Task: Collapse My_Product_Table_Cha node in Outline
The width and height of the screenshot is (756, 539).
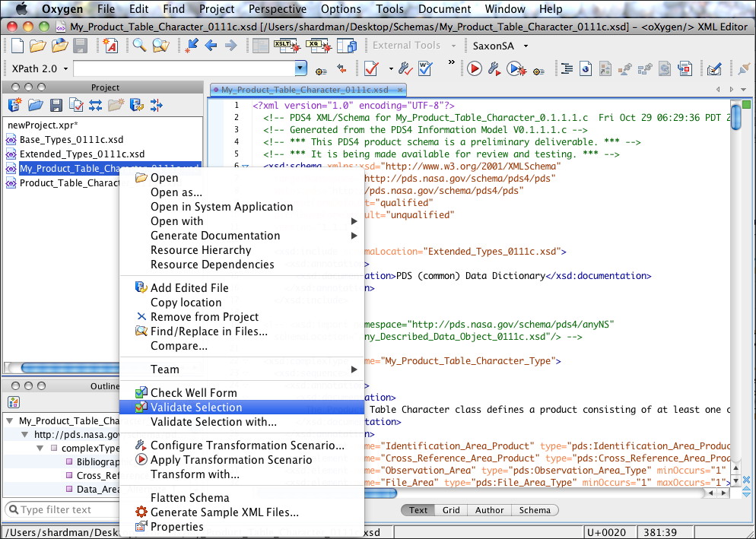Action: (10, 421)
